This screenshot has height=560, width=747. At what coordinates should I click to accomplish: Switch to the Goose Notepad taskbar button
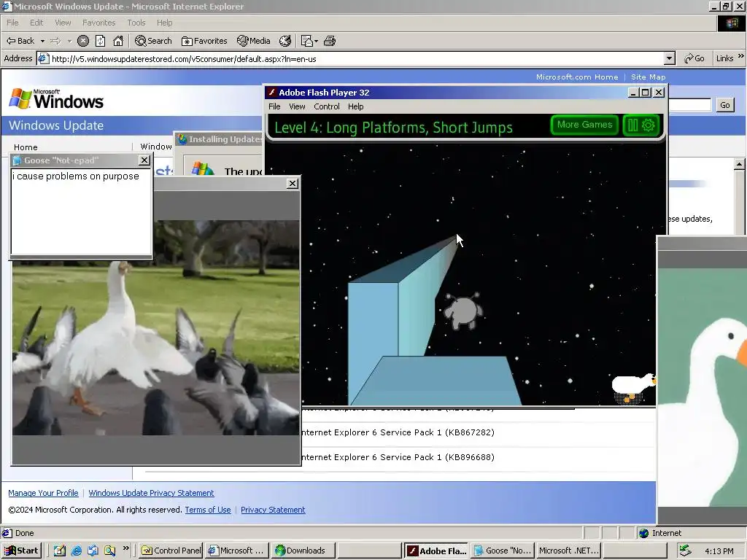(503, 551)
